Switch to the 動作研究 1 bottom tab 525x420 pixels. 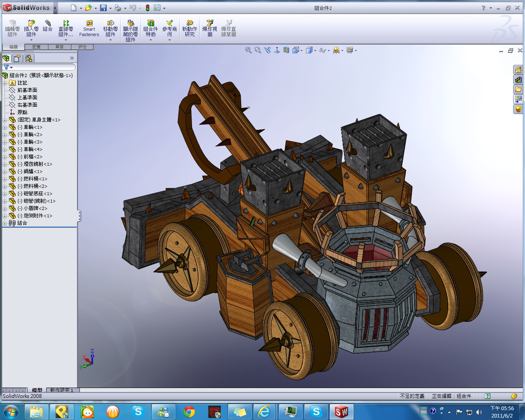pos(62,390)
